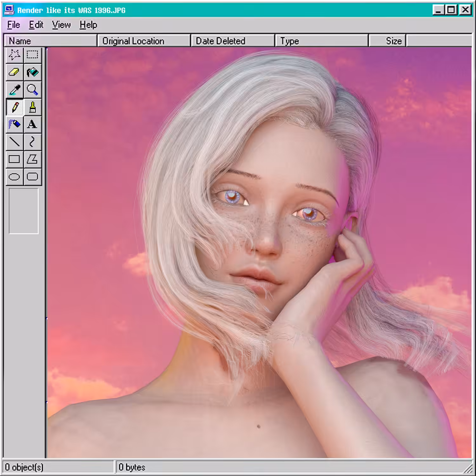Click the tool options box below toolbox
Screen dimensions: 476x476
(x=23, y=211)
